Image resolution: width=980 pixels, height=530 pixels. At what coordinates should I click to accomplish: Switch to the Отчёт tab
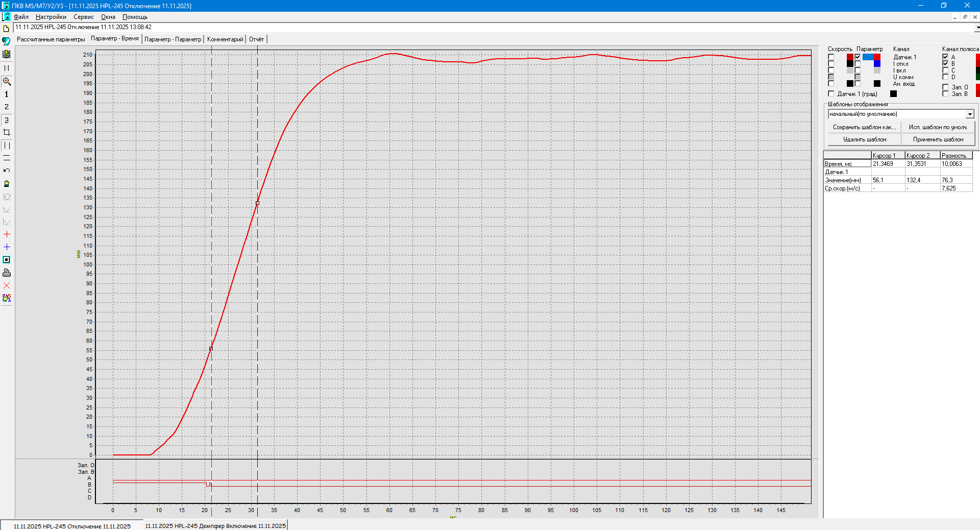point(256,39)
